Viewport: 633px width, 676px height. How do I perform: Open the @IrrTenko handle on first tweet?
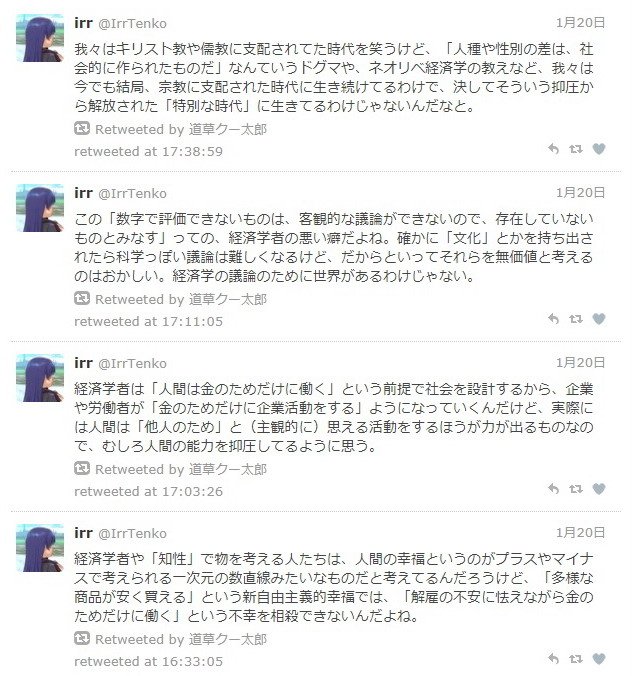(x=132, y=24)
